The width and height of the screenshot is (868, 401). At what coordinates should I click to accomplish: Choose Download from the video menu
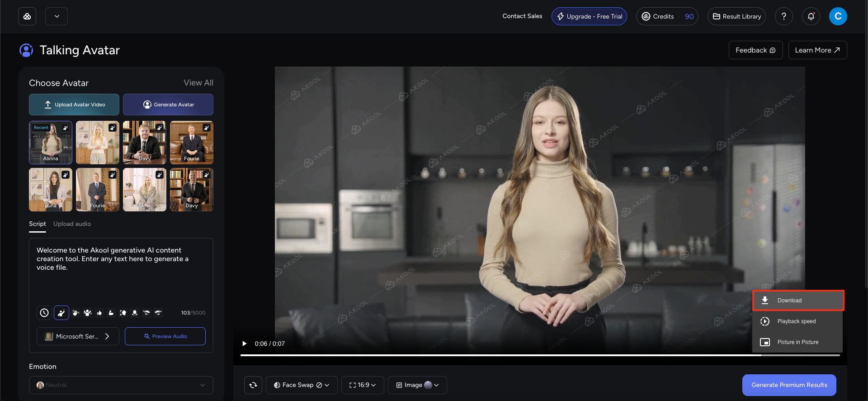click(798, 301)
